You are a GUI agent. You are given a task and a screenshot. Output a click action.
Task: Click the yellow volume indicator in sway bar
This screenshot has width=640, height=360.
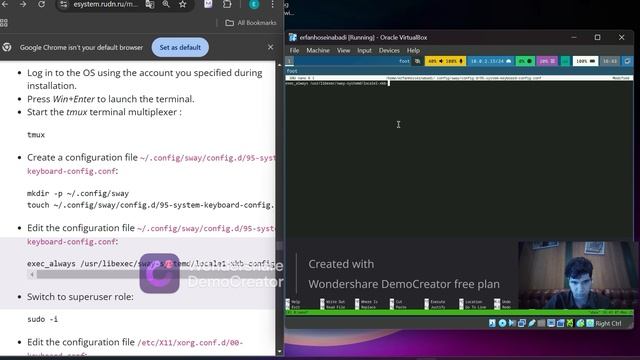445,61
